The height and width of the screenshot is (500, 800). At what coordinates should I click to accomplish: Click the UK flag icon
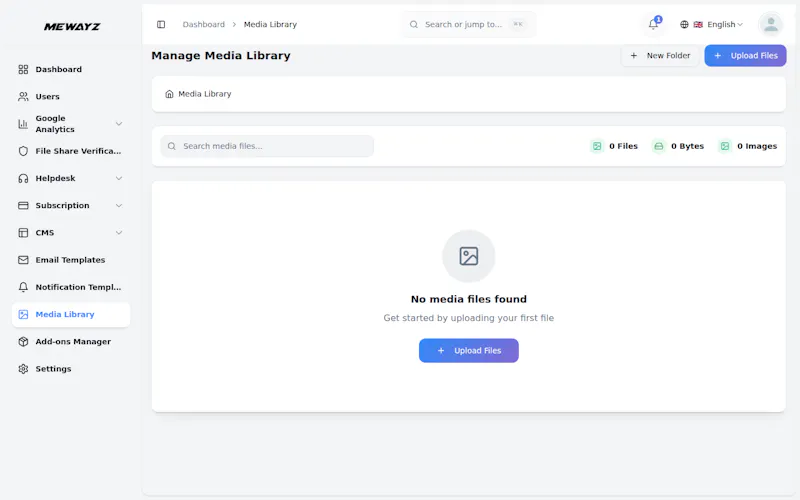(698, 24)
